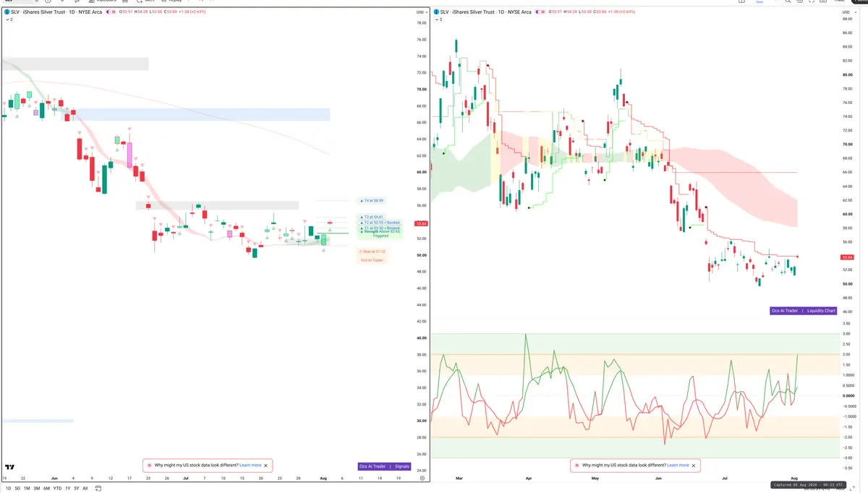Select the 5D time range
The height and width of the screenshot is (493, 868).
pyautogui.click(x=17, y=488)
